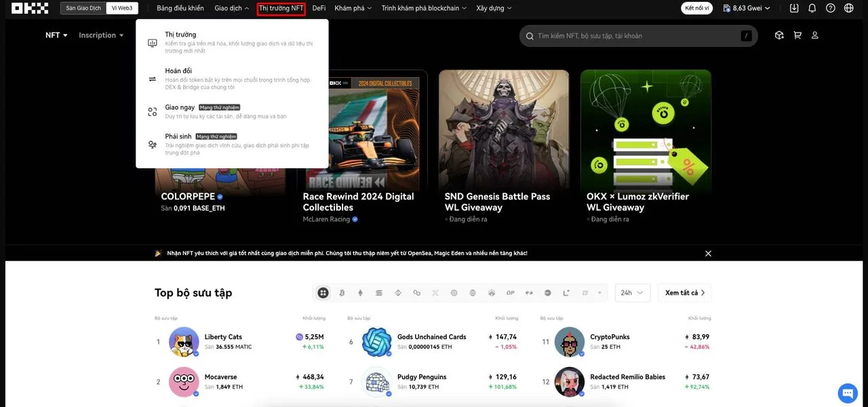Image resolution: width=868 pixels, height=407 pixels.
Task: Open Thị trường NFT in top navigation
Action: (281, 8)
